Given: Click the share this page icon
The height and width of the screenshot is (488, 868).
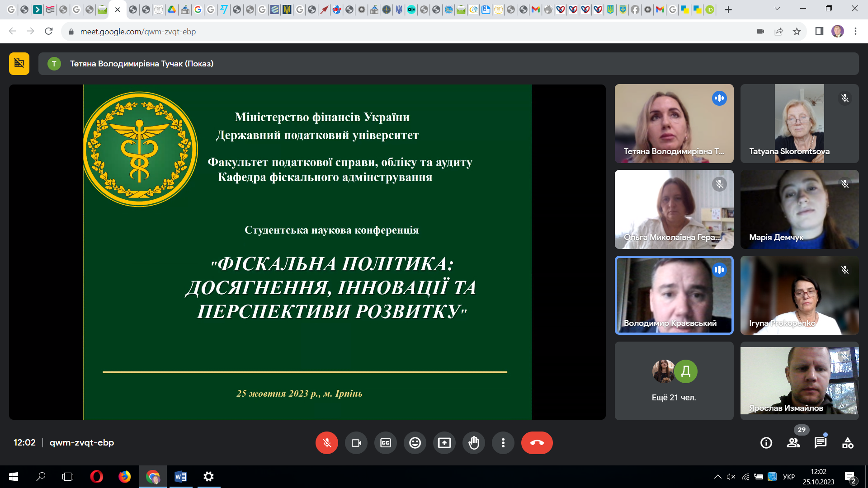Looking at the screenshot, I should [x=778, y=32].
